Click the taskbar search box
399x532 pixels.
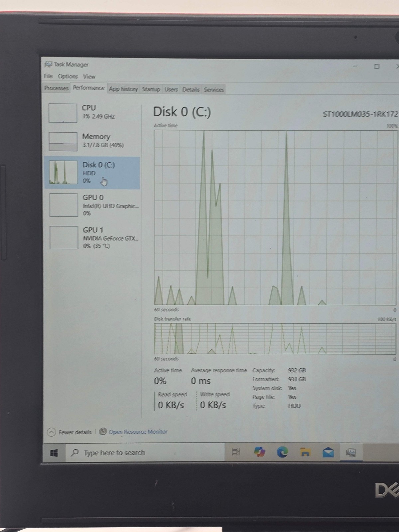pyautogui.click(x=145, y=453)
